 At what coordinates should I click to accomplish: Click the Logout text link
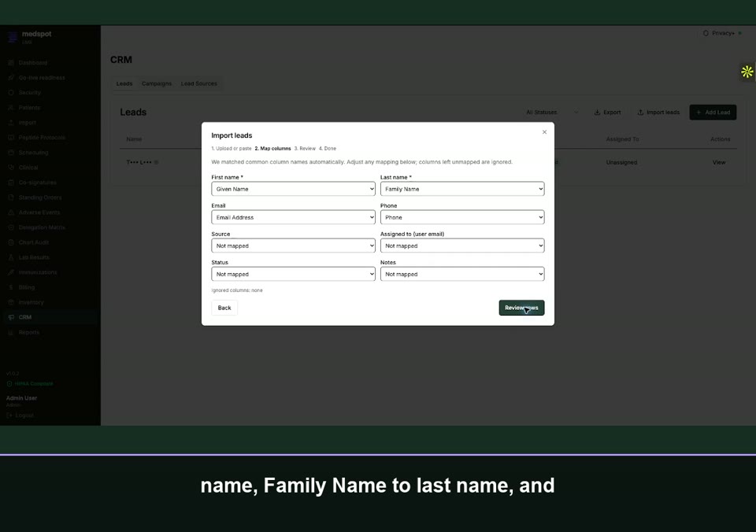pyautogui.click(x=24, y=415)
